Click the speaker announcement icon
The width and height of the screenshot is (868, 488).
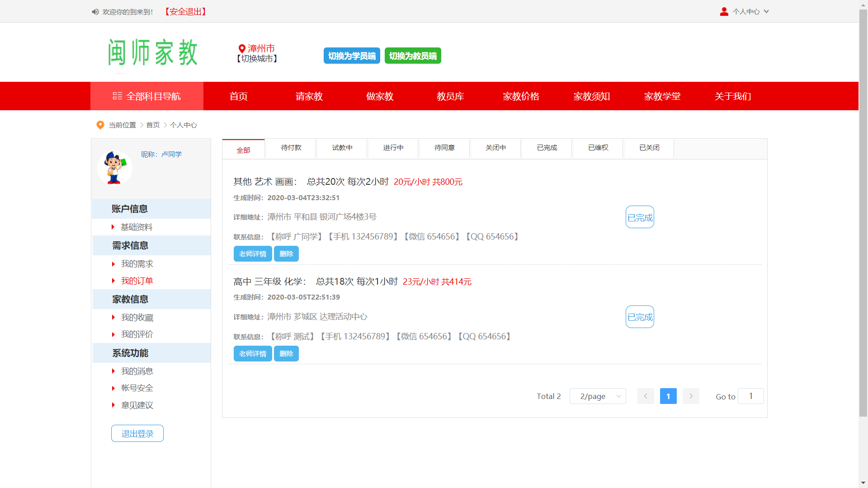[95, 12]
